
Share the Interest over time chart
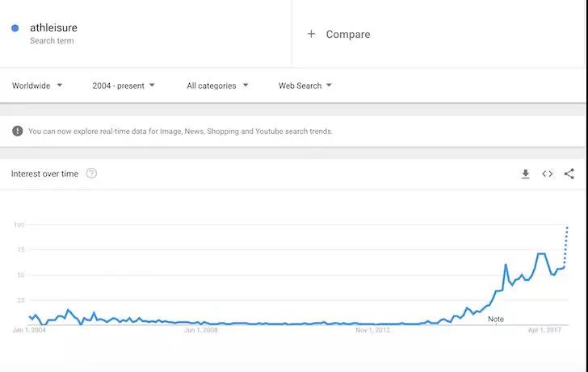tap(569, 173)
